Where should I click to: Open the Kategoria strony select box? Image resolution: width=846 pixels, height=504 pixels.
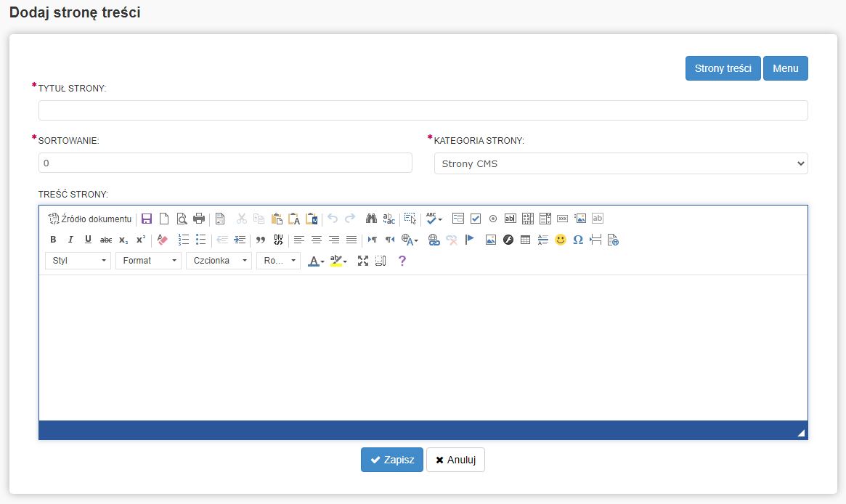click(x=621, y=163)
